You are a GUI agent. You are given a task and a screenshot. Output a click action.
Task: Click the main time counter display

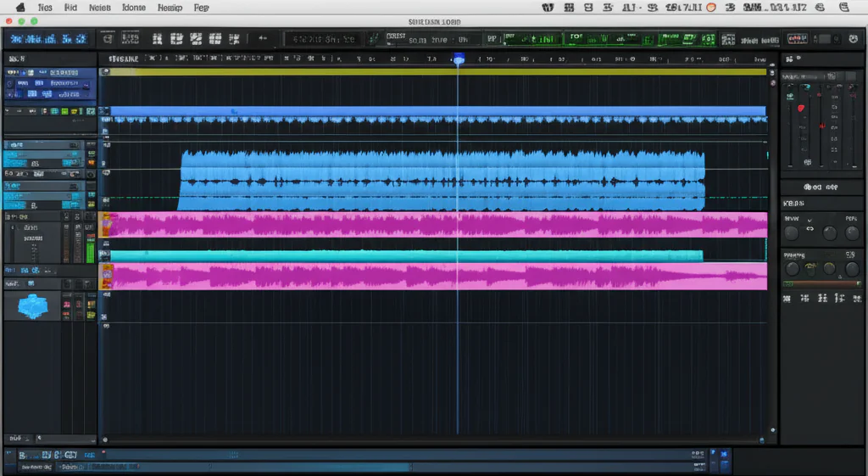pyautogui.click(x=324, y=39)
